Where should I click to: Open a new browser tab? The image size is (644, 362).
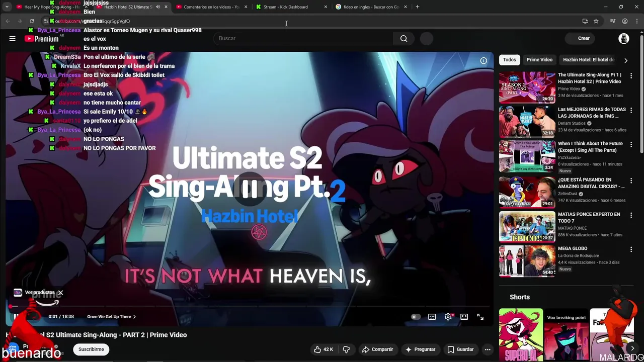(x=418, y=7)
